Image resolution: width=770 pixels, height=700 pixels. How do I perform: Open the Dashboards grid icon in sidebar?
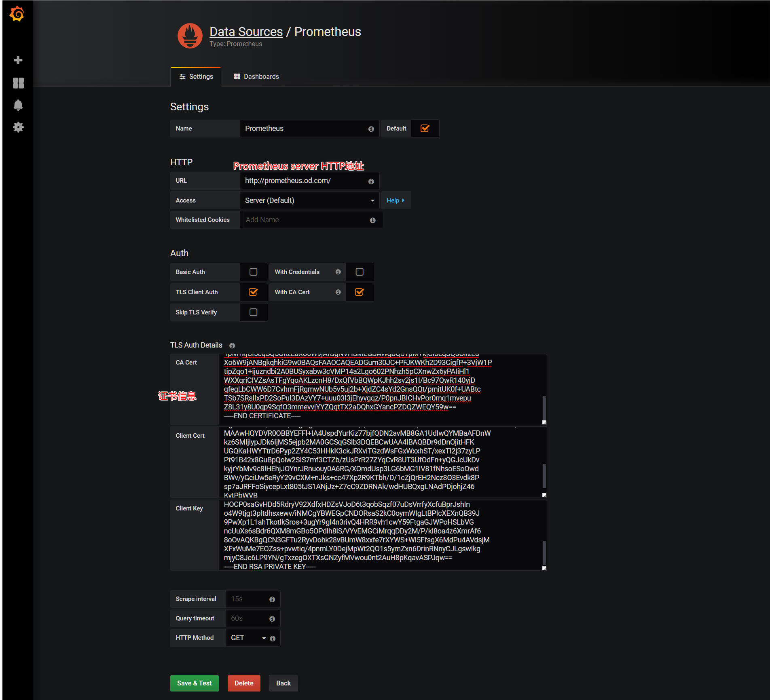pyautogui.click(x=18, y=83)
